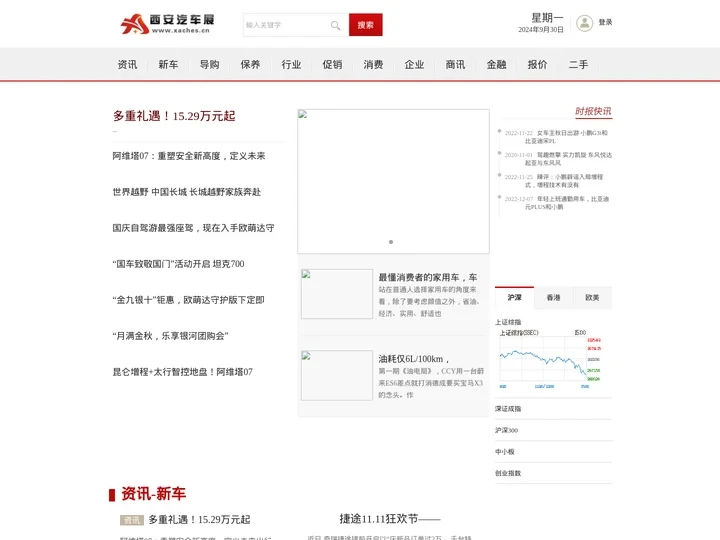Open article “金九银十”钜惠 欧萌达
720x540 pixels.
pos(188,300)
